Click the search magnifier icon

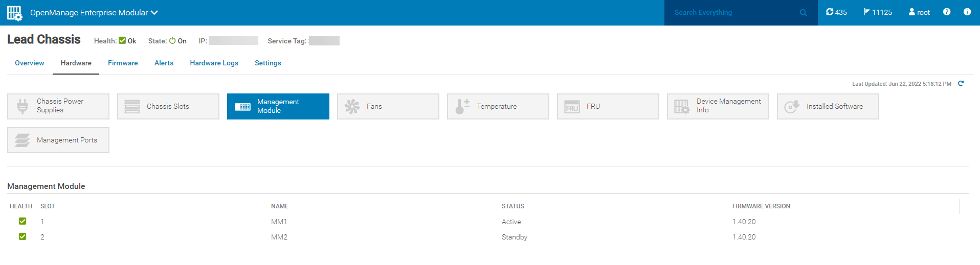[803, 13]
